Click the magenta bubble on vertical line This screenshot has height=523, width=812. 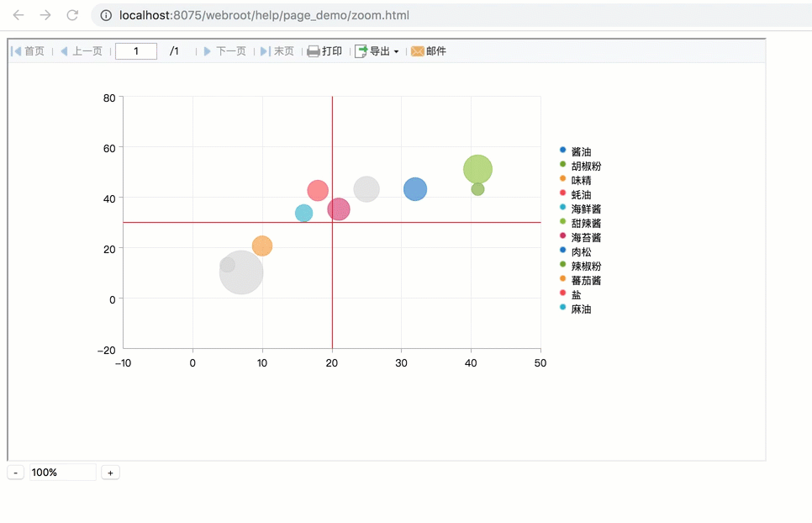tap(340, 210)
